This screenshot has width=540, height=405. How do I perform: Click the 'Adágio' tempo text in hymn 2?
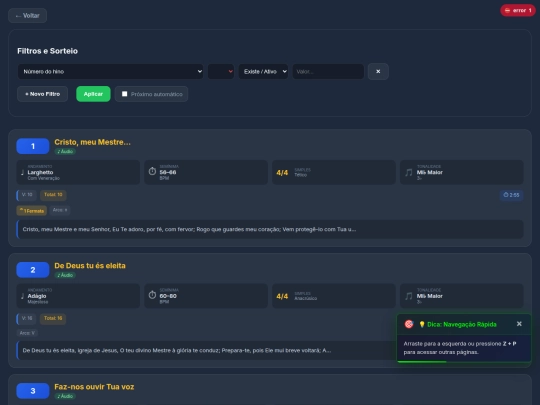[x=37, y=296]
